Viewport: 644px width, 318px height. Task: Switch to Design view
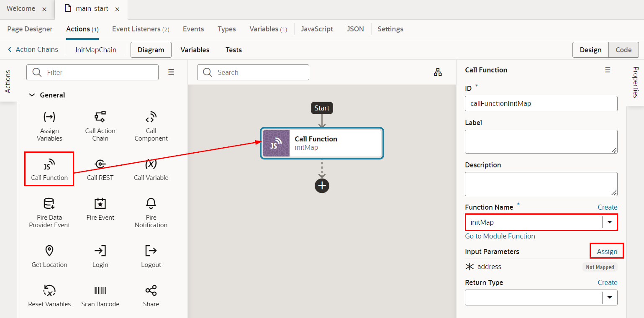[x=590, y=50]
